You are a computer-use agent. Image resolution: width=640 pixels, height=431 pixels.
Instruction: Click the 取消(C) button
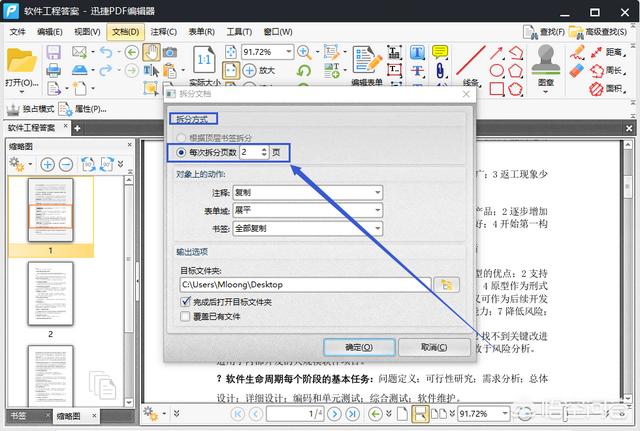tap(434, 347)
